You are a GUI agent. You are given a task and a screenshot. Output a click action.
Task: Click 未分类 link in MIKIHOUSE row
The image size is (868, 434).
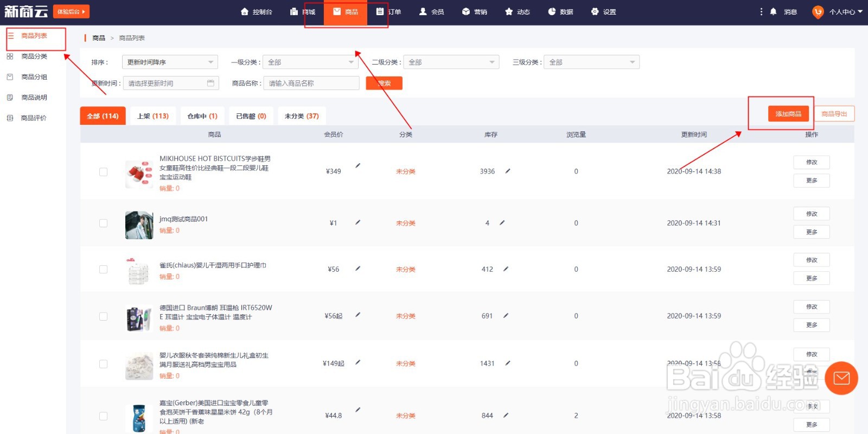pos(405,171)
